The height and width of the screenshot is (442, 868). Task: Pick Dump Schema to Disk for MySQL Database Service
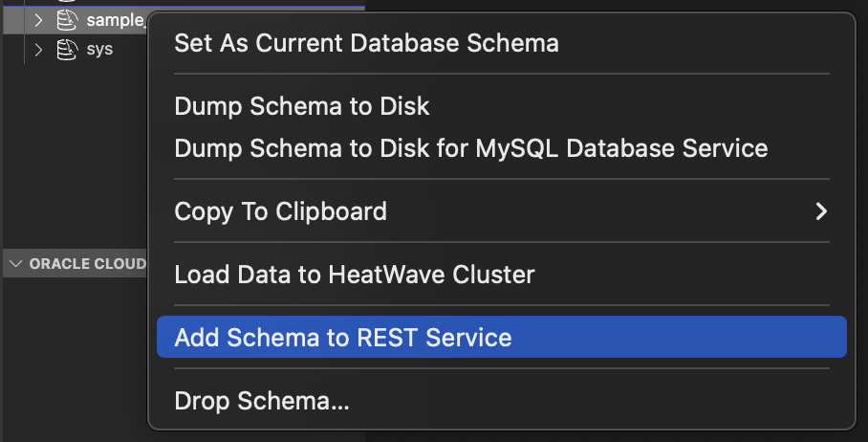tap(470, 148)
